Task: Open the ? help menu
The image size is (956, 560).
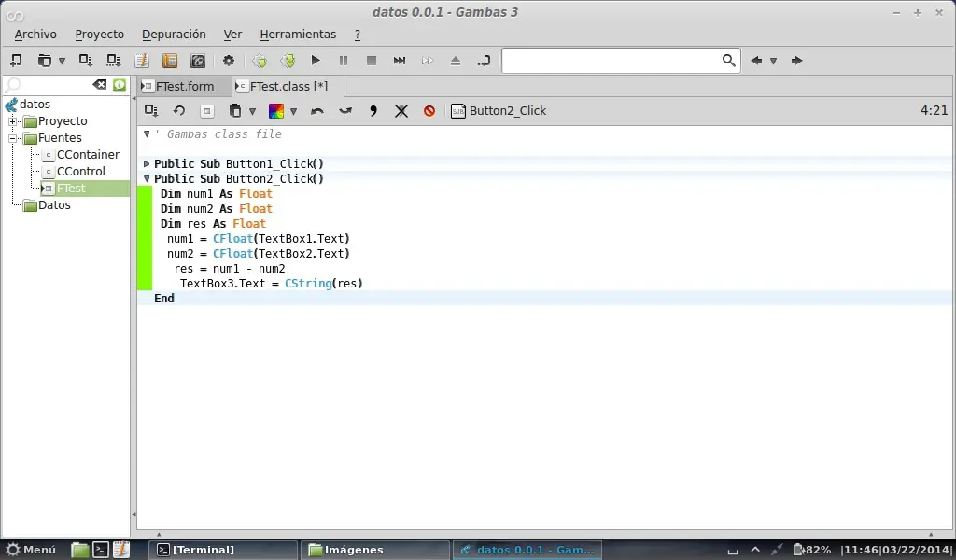Action: coord(358,35)
